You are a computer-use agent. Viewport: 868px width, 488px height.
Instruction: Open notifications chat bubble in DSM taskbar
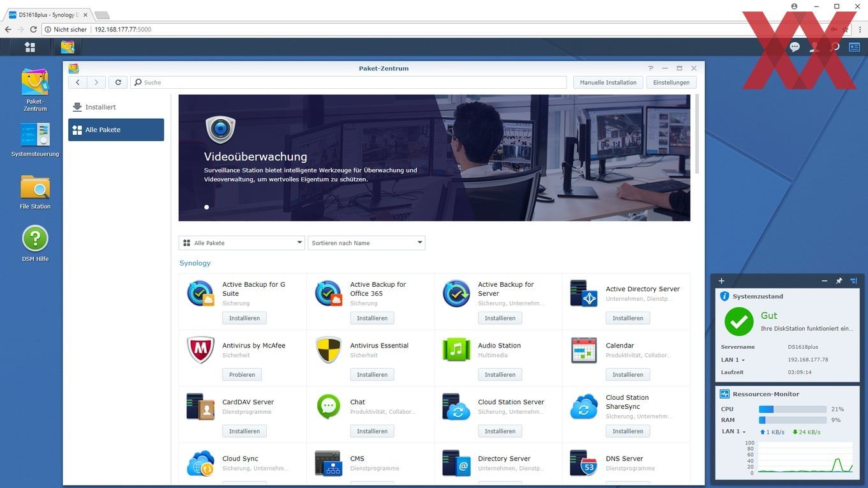coord(795,47)
